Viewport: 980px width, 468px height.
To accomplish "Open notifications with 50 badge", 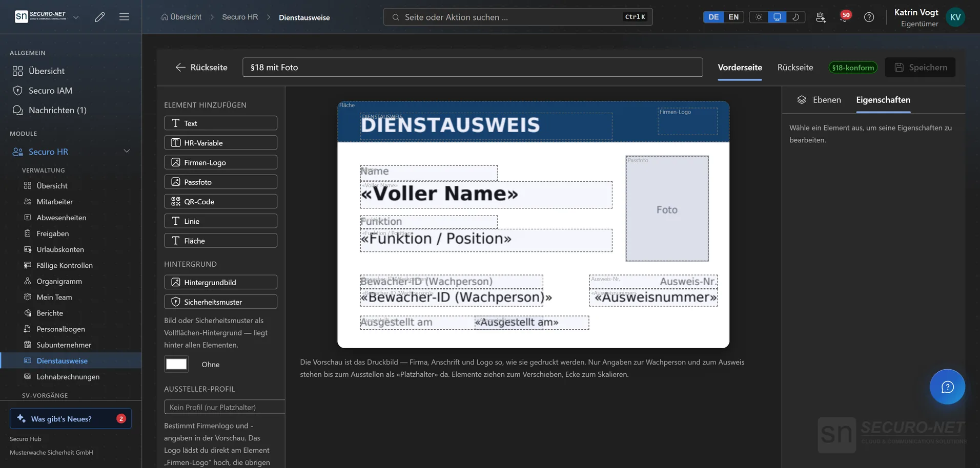I will [x=845, y=16].
